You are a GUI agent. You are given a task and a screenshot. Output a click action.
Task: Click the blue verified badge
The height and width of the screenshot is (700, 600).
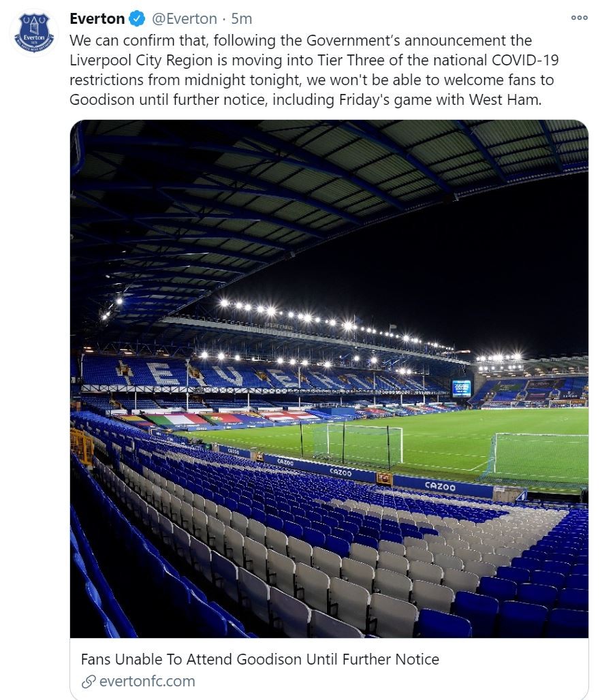point(138,18)
